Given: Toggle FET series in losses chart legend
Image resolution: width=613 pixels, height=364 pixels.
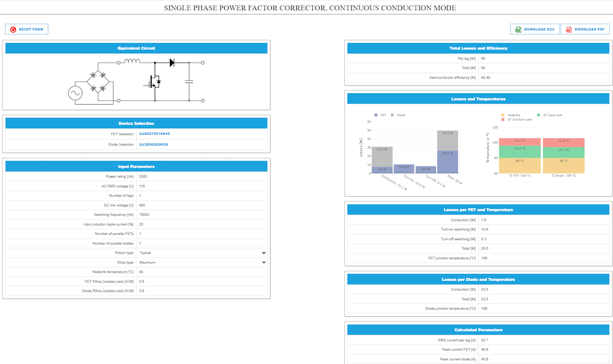Looking at the screenshot, I should click(x=381, y=116).
